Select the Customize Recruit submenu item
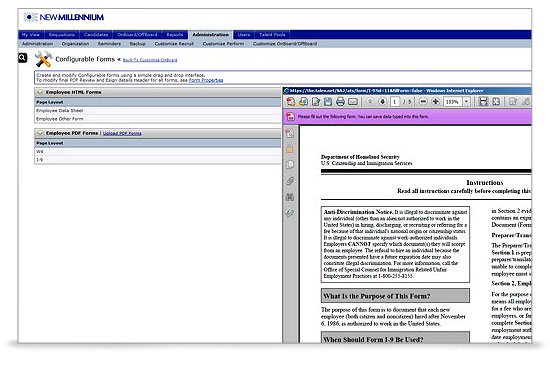The width and height of the screenshot is (550, 367). coord(174,44)
